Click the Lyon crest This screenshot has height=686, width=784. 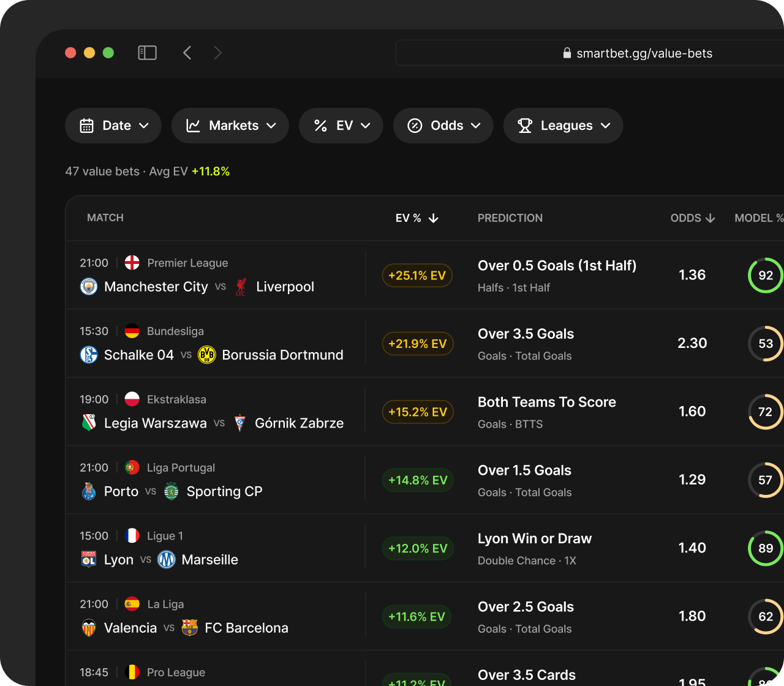[x=89, y=559]
